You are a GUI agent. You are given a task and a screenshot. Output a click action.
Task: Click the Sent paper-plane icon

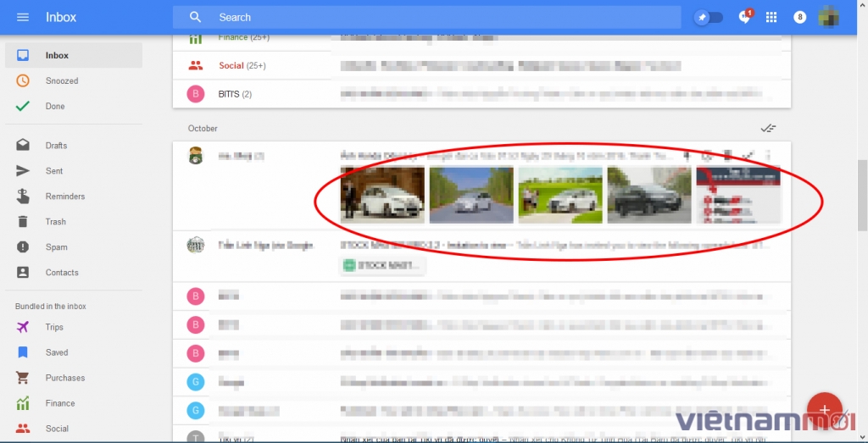click(23, 171)
